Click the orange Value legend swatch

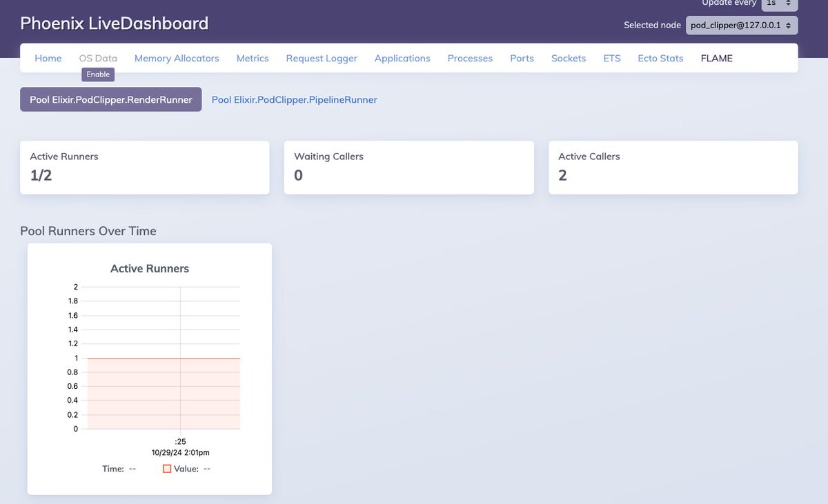coord(166,468)
